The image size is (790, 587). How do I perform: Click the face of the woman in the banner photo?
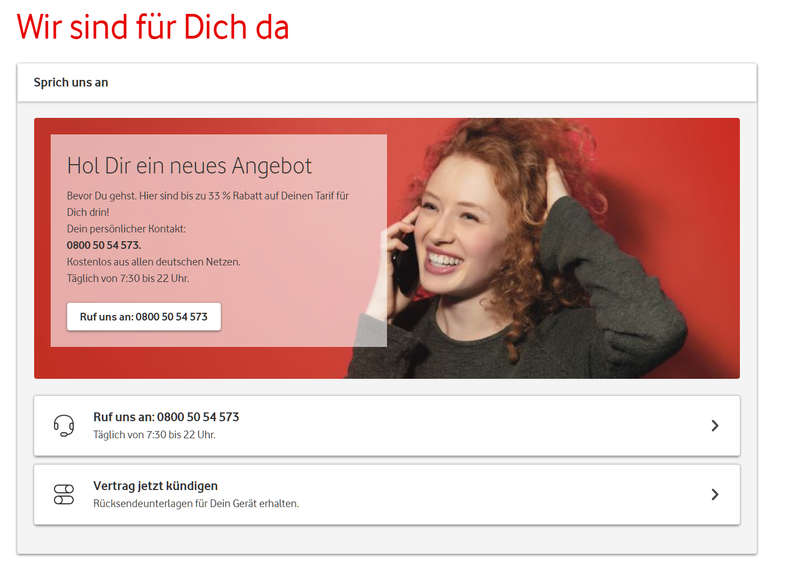point(456,227)
